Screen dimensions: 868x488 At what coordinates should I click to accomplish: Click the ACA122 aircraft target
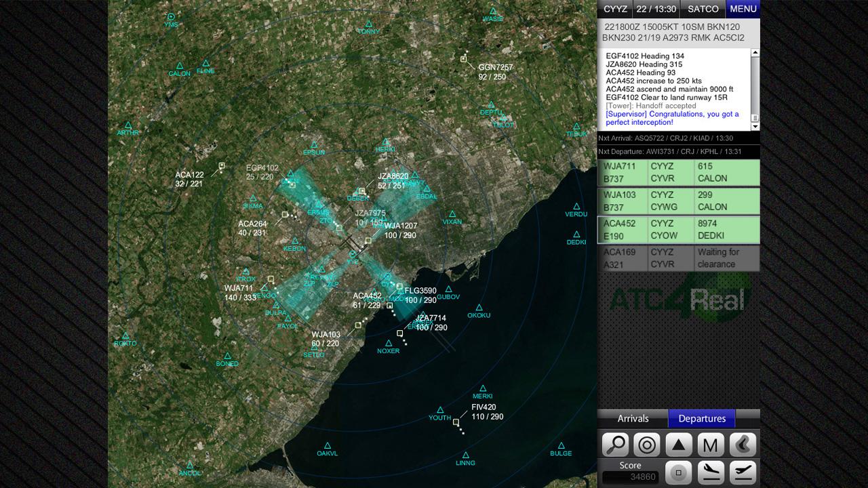pyautogui.click(x=221, y=166)
